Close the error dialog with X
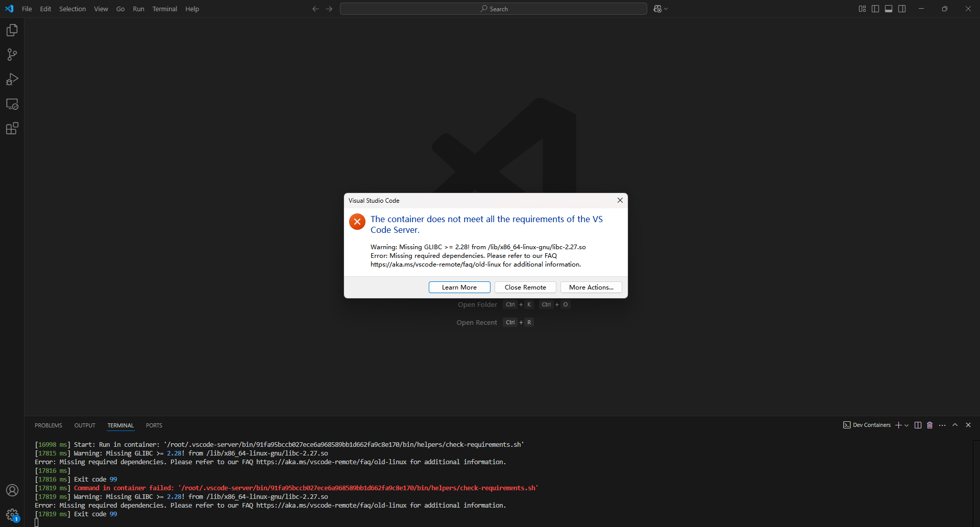This screenshot has width=980, height=527. pos(620,200)
